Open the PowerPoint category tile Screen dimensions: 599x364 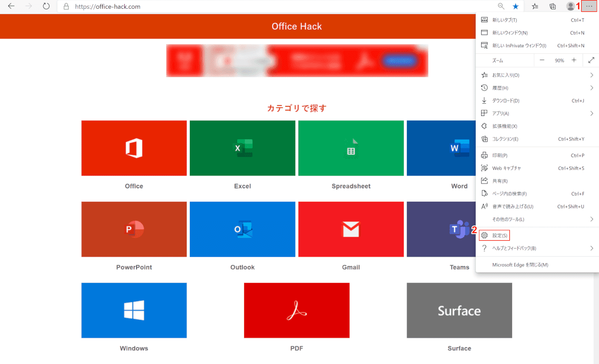pos(134,229)
